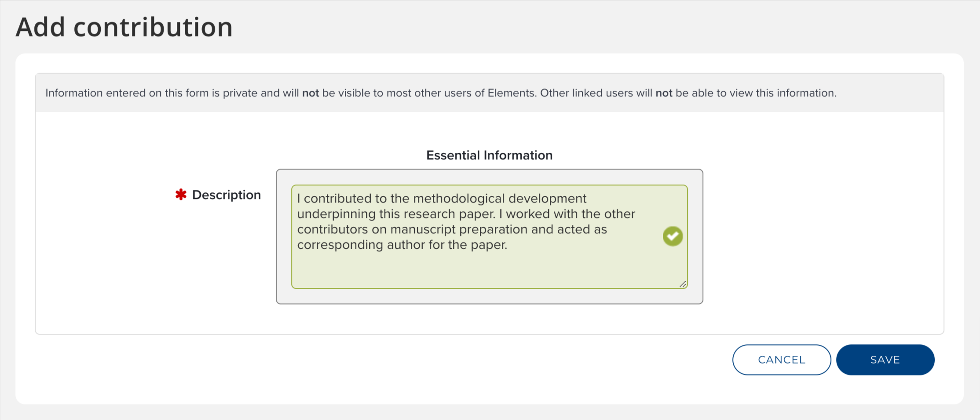The width and height of the screenshot is (980, 420).
Task: Click the green checkmark validation icon
Action: click(x=673, y=236)
